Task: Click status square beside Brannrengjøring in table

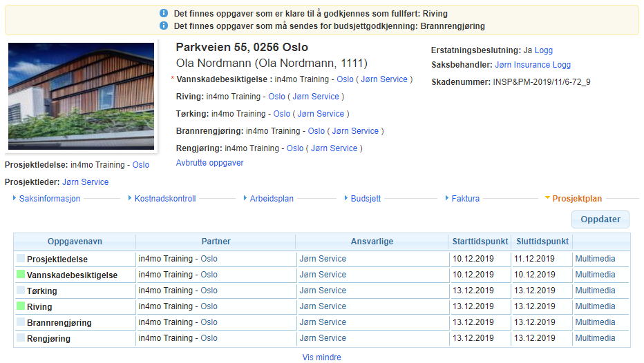Action: (21, 322)
